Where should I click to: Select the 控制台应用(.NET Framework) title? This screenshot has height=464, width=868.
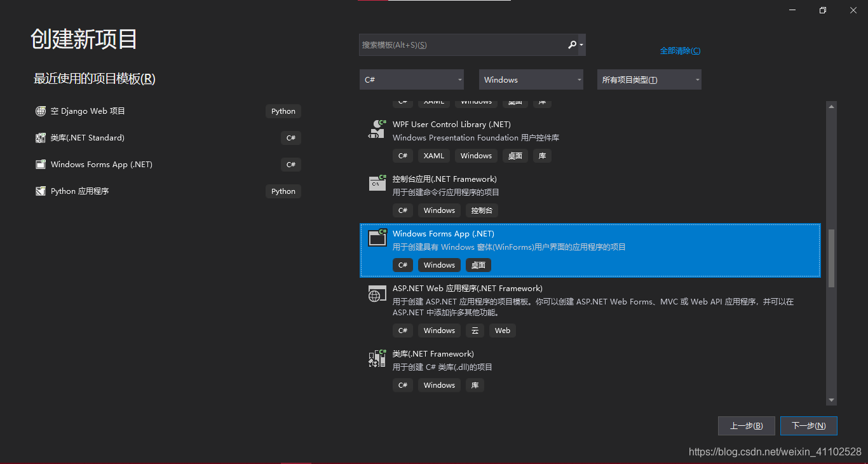pos(445,179)
